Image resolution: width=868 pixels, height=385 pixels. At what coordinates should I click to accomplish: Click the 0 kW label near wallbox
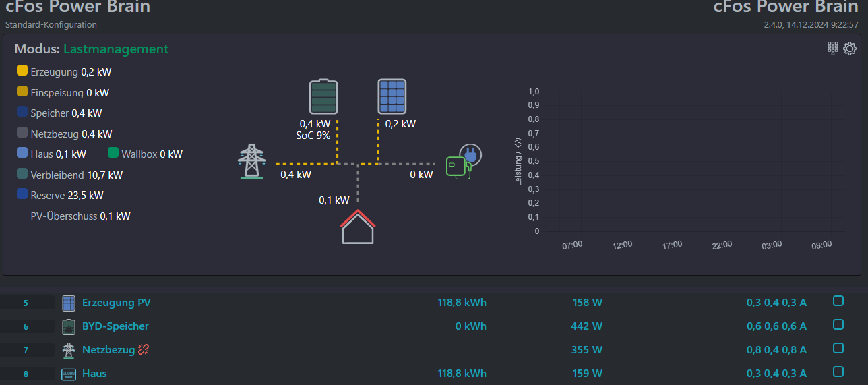point(421,175)
